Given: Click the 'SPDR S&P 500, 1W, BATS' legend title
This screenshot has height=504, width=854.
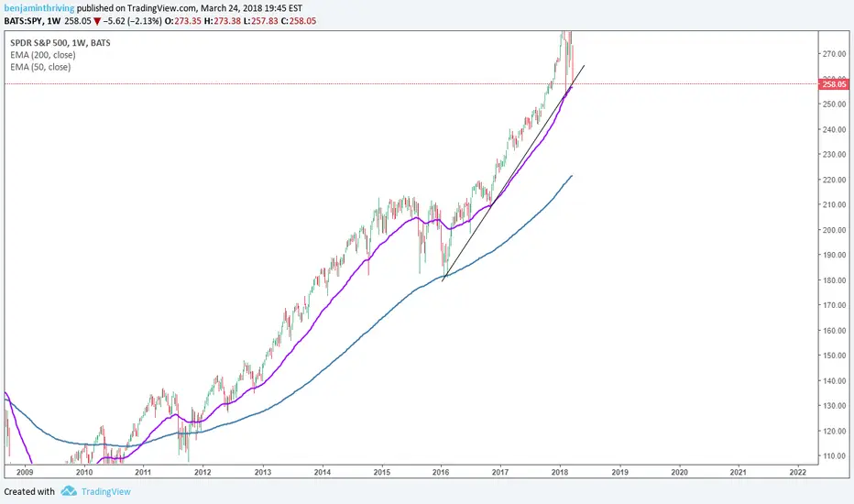Looking at the screenshot, I should click(x=60, y=42).
